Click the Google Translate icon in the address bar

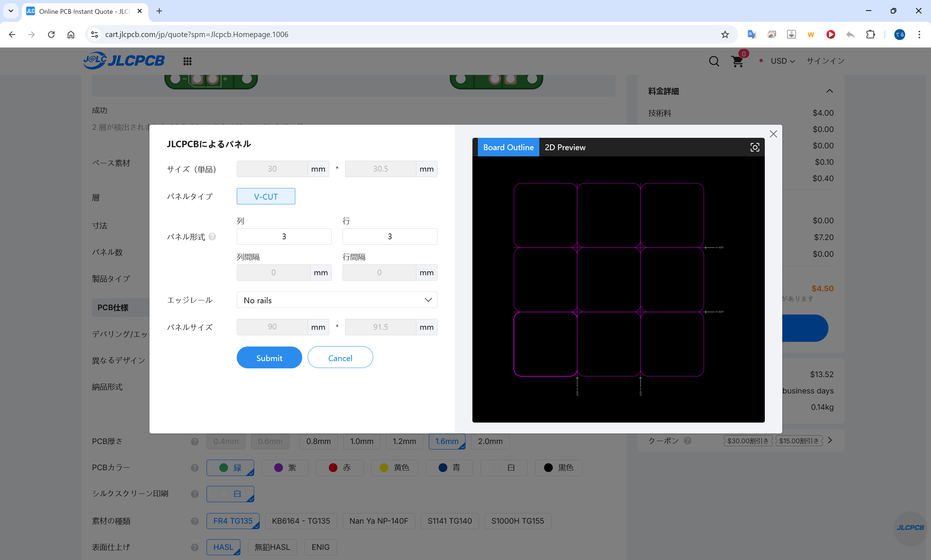751,34
